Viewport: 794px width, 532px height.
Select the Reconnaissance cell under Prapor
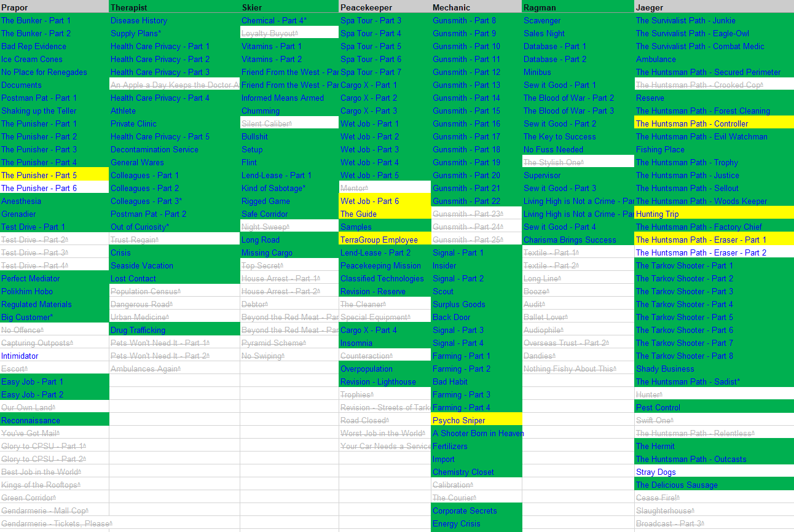55,420
